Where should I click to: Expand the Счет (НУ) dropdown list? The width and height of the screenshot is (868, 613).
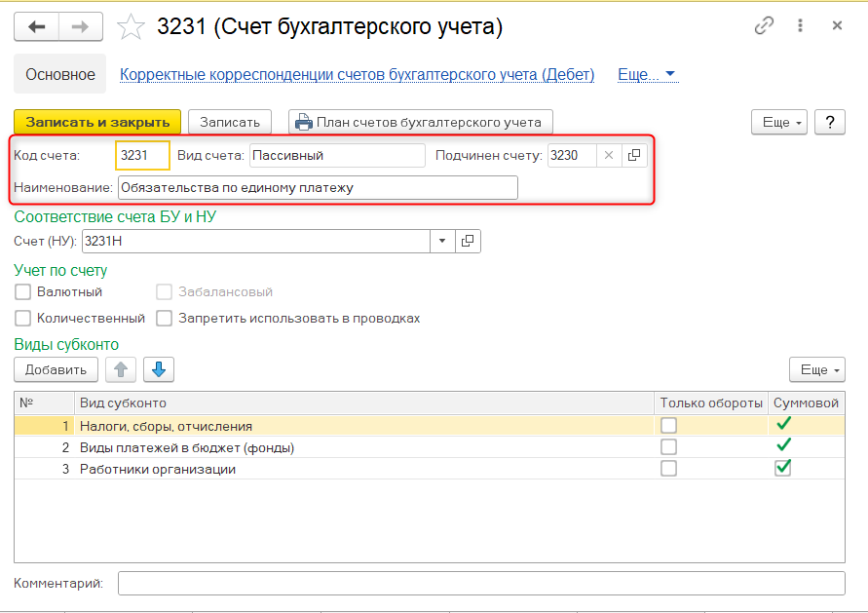(441, 241)
